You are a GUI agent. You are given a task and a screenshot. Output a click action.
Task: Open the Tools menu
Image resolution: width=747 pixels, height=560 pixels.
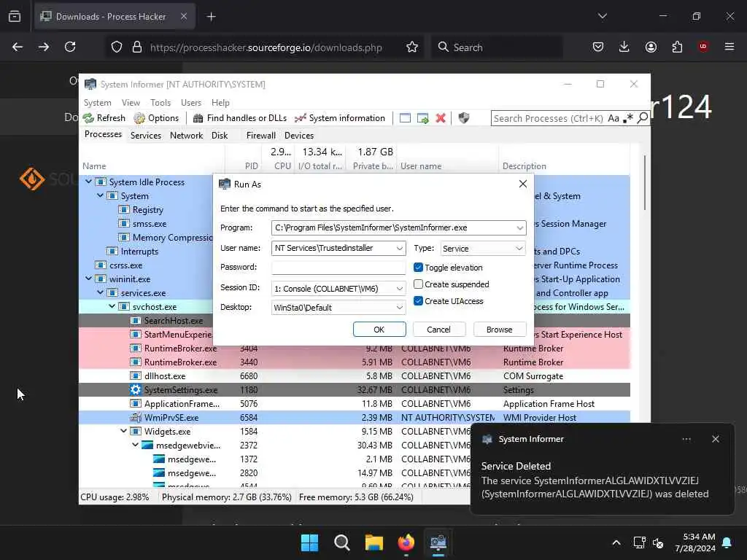[160, 102]
